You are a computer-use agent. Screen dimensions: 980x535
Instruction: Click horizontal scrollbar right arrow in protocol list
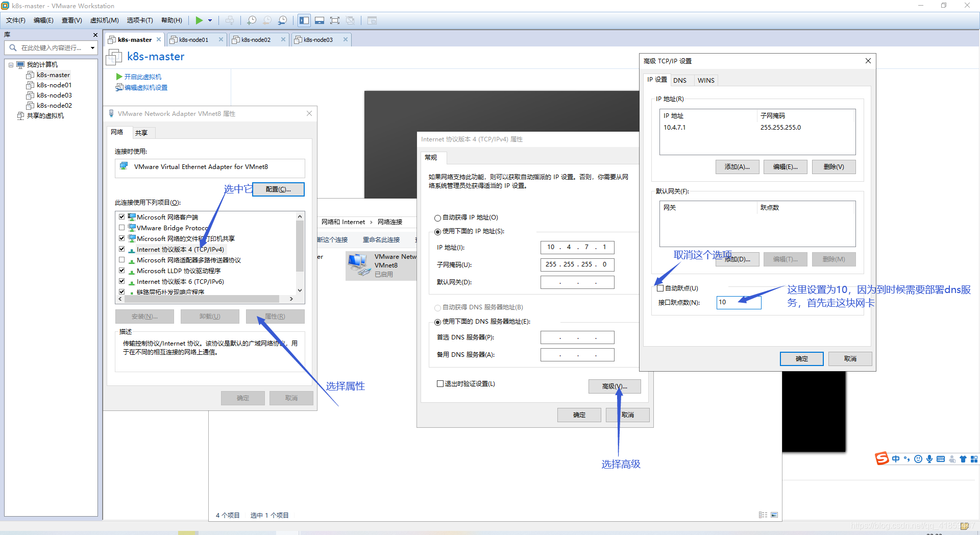coord(291,299)
